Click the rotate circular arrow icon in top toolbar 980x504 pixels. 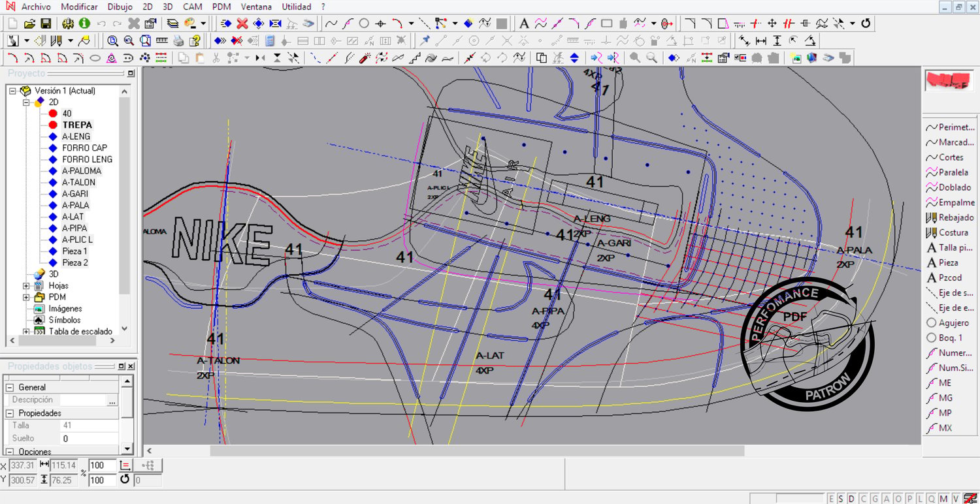pyautogui.click(x=866, y=24)
